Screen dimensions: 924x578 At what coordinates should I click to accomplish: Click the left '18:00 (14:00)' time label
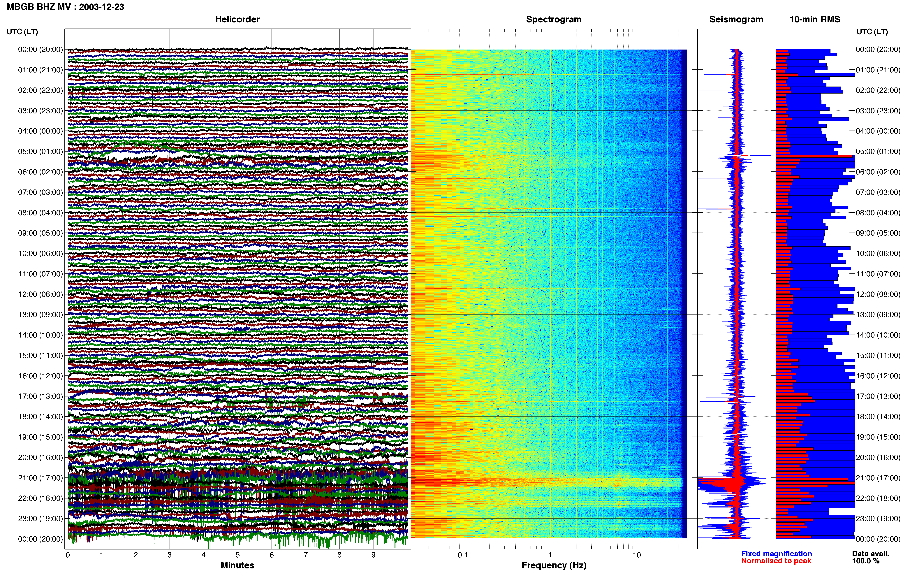41,417
